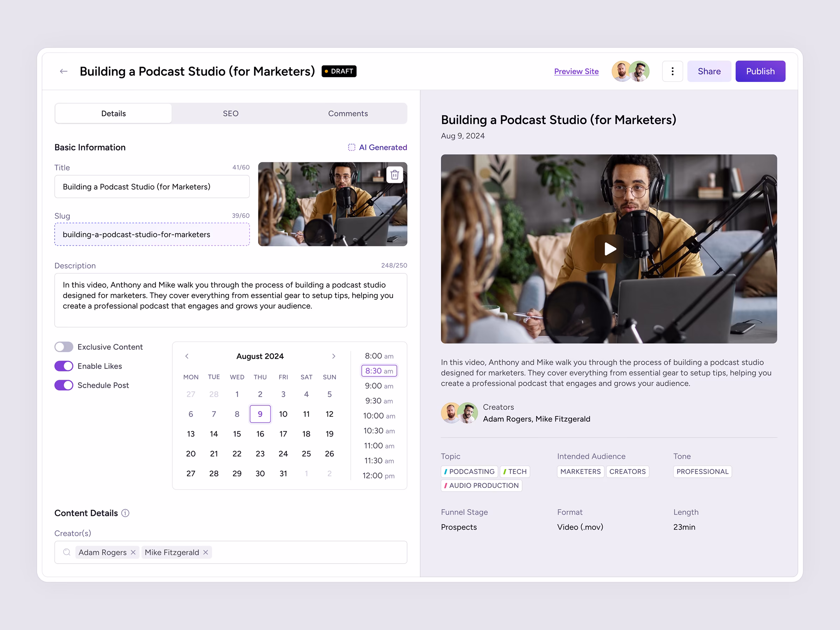Screen dimensions: 840x630
Task: Select August 31 in the calendar
Action: [x=283, y=474]
